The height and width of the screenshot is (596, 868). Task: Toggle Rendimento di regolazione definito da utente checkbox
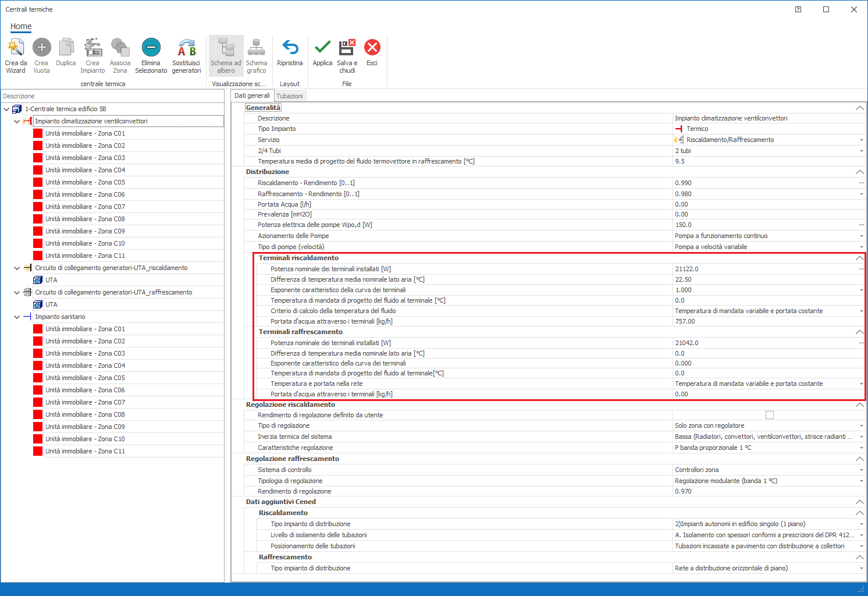770,415
